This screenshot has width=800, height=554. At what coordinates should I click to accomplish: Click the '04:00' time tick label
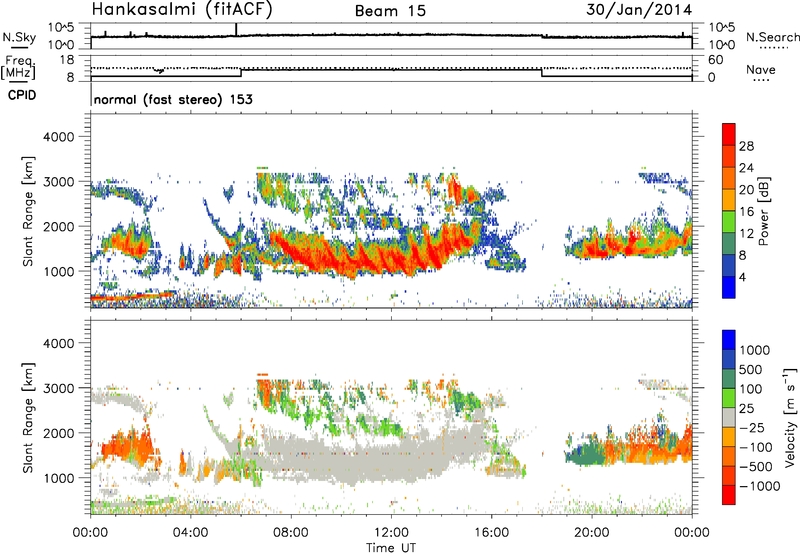point(190,533)
